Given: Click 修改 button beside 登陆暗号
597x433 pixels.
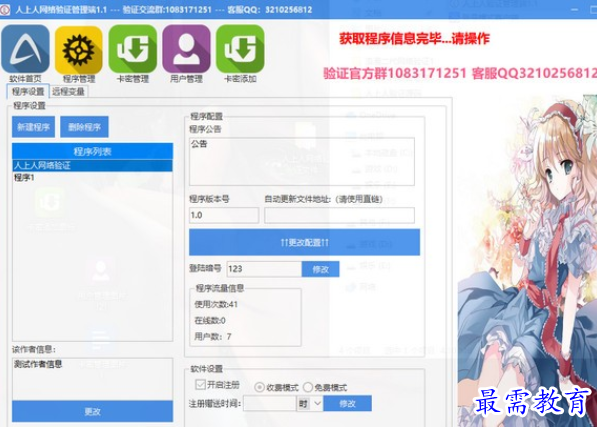Looking at the screenshot, I should (x=321, y=269).
